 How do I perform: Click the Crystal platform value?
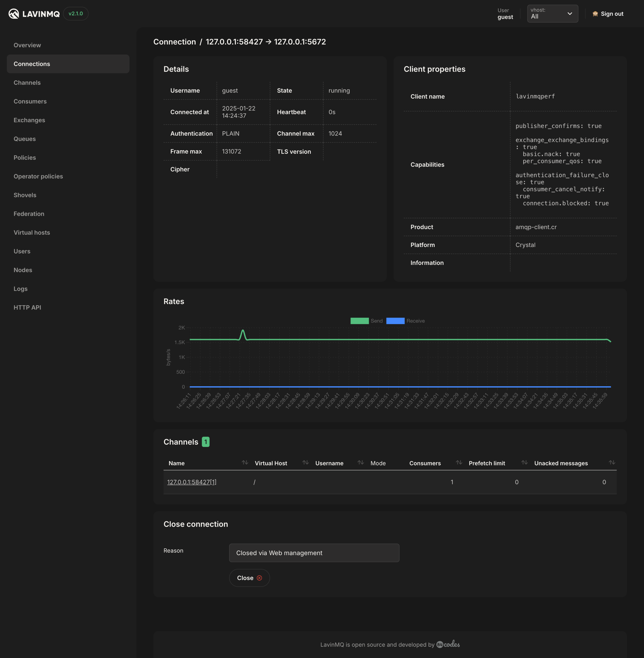click(525, 245)
